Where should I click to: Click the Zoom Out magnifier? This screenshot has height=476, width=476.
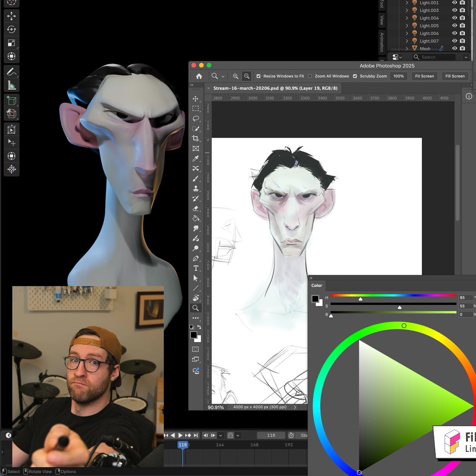(247, 76)
